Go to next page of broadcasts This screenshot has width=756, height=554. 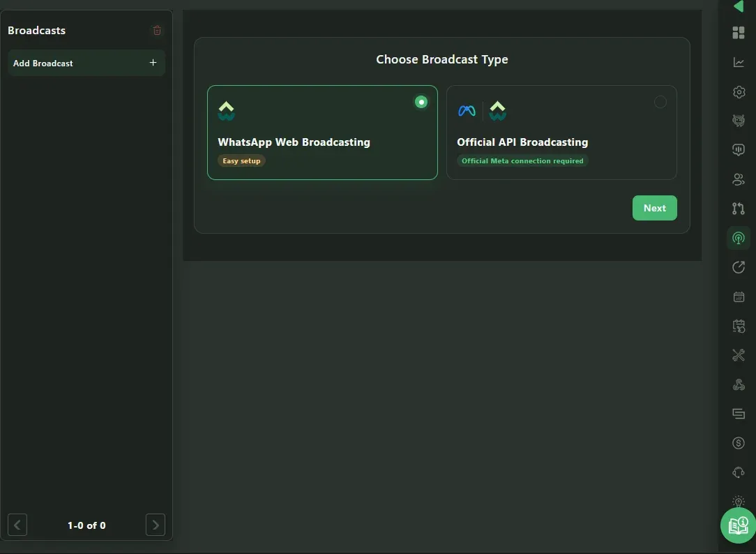pos(156,525)
